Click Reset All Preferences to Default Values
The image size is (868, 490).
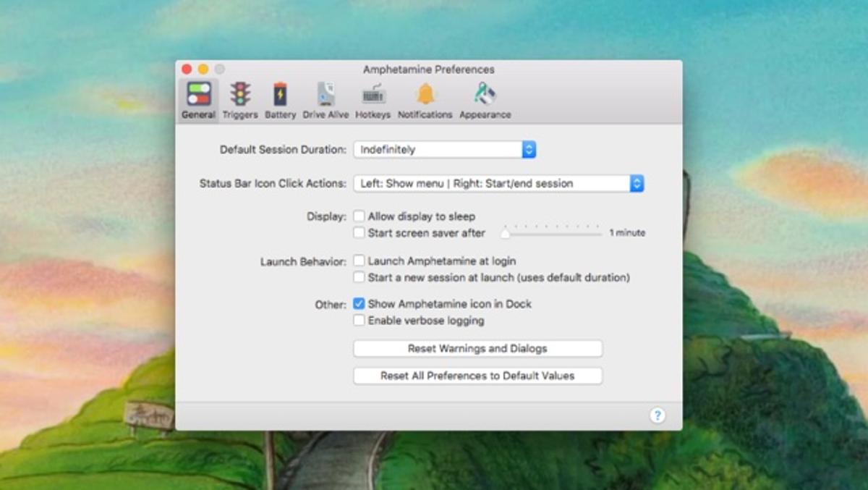477,376
